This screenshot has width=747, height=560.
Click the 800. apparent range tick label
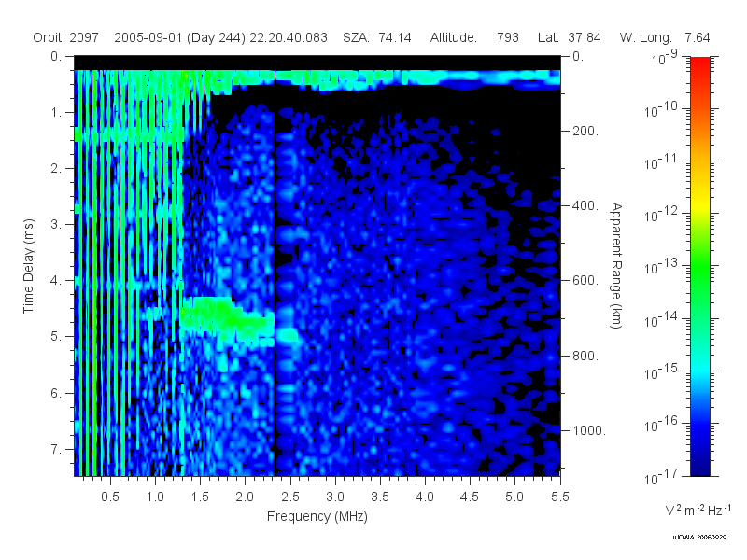pyautogui.click(x=585, y=356)
